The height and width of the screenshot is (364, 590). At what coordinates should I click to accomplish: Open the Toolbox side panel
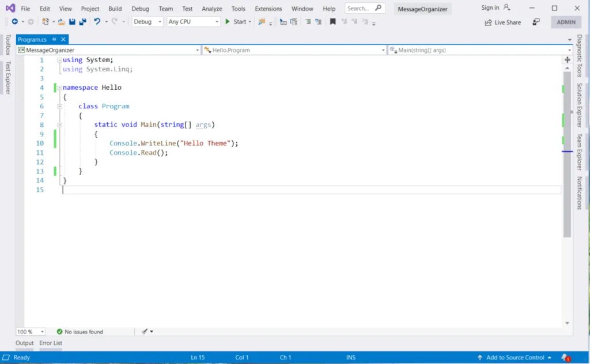point(7,45)
